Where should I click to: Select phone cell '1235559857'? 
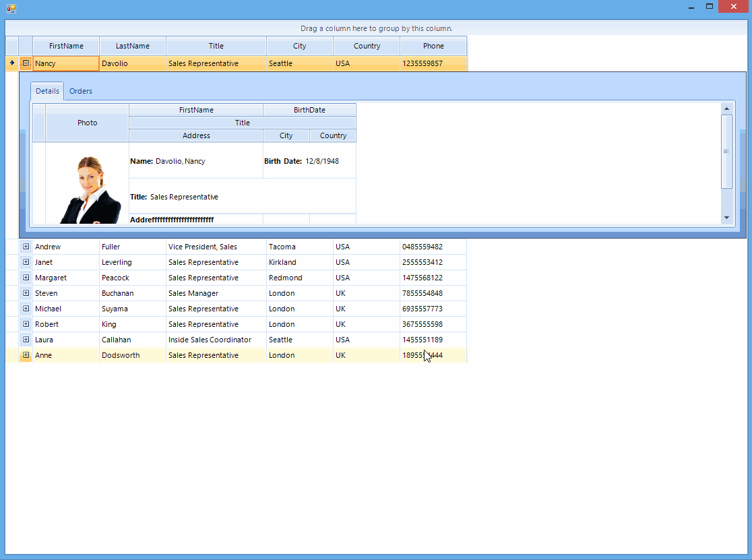(x=433, y=63)
